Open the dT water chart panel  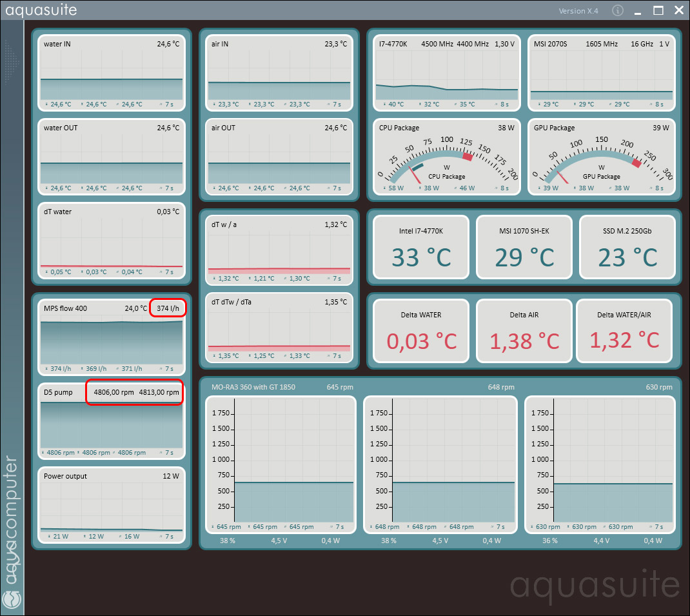pos(112,241)
